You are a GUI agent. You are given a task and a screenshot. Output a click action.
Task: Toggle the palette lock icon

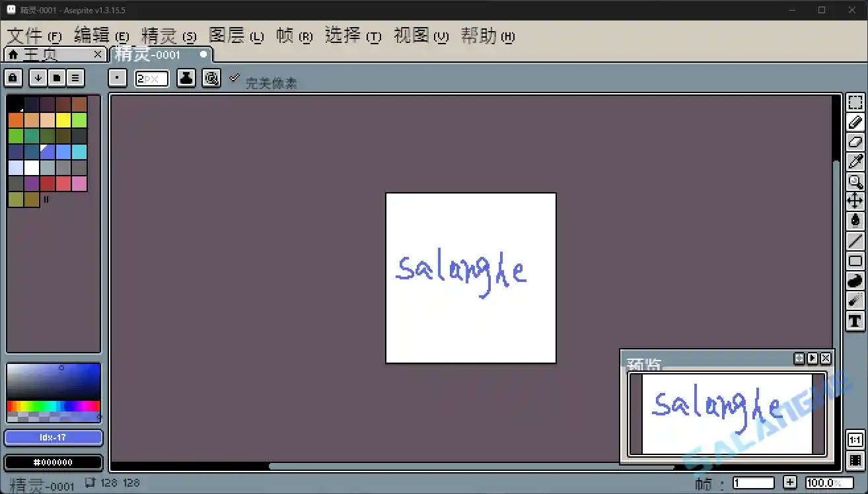[13, 78]
